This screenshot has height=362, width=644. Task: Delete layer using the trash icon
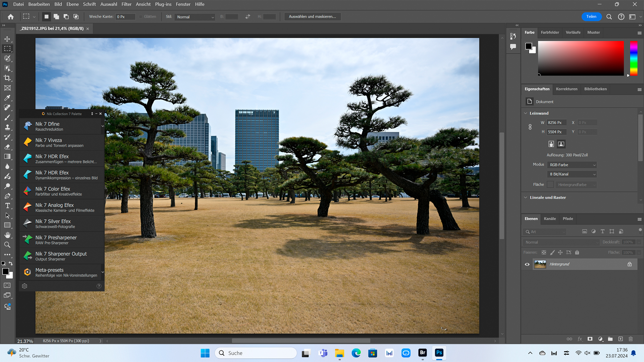(630, 339)
